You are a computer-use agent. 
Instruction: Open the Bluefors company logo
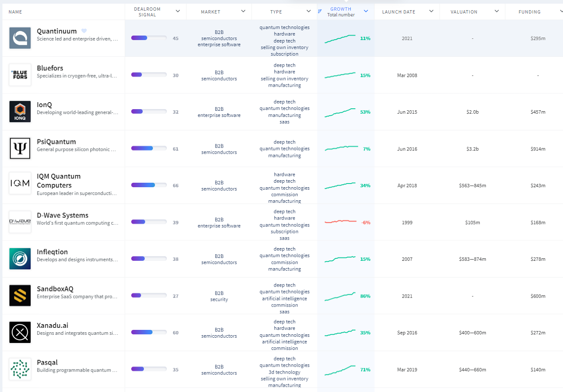pos(20,75)
